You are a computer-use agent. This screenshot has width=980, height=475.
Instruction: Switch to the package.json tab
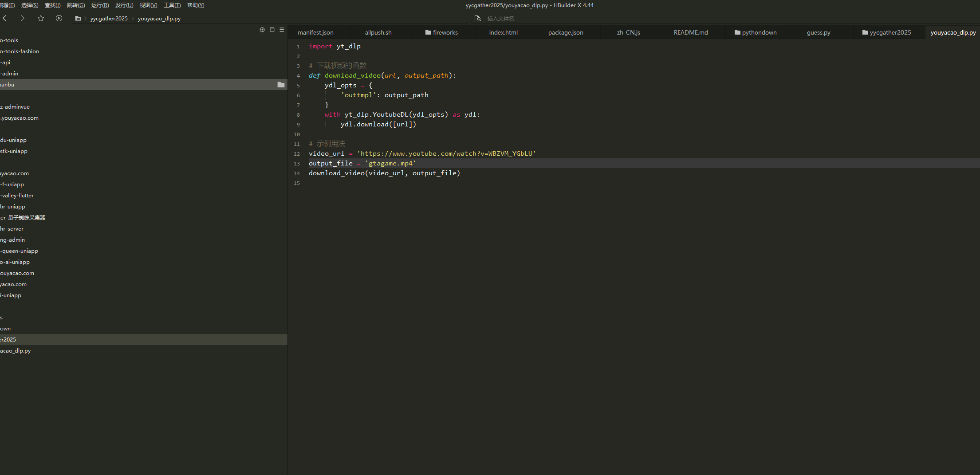tap(566, 32)
